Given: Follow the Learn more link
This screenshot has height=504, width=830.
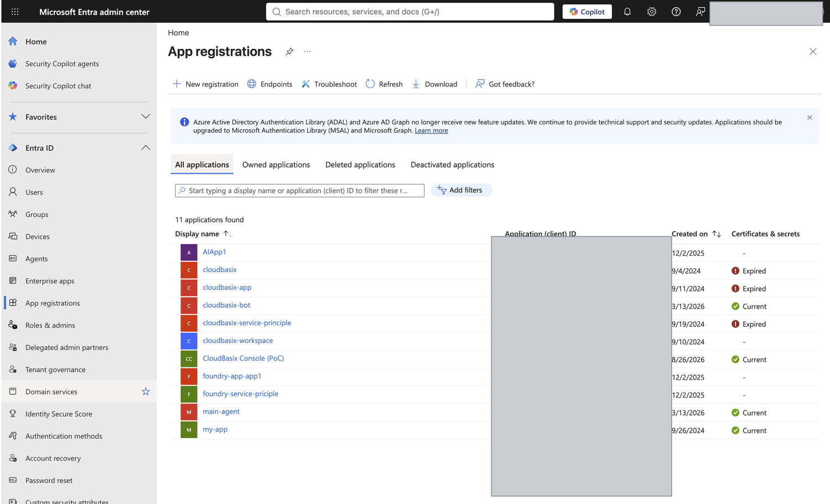Looking at the screenshot, I should 432,131.
